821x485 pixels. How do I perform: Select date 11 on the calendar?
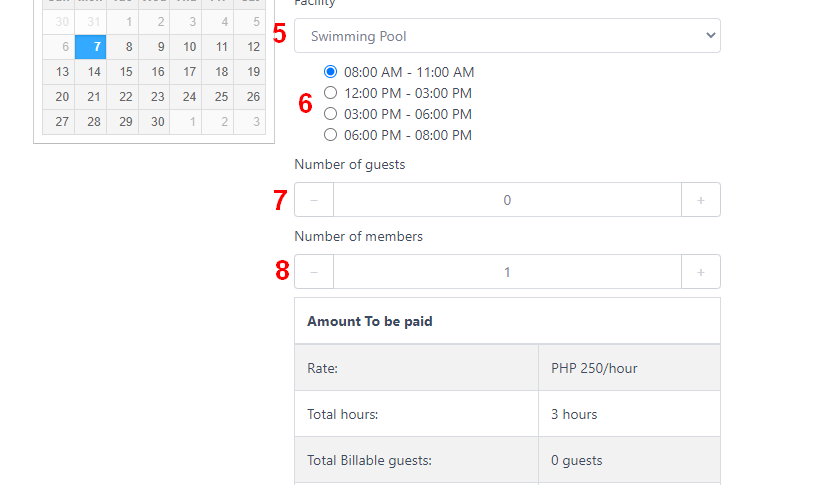(221, 47)
